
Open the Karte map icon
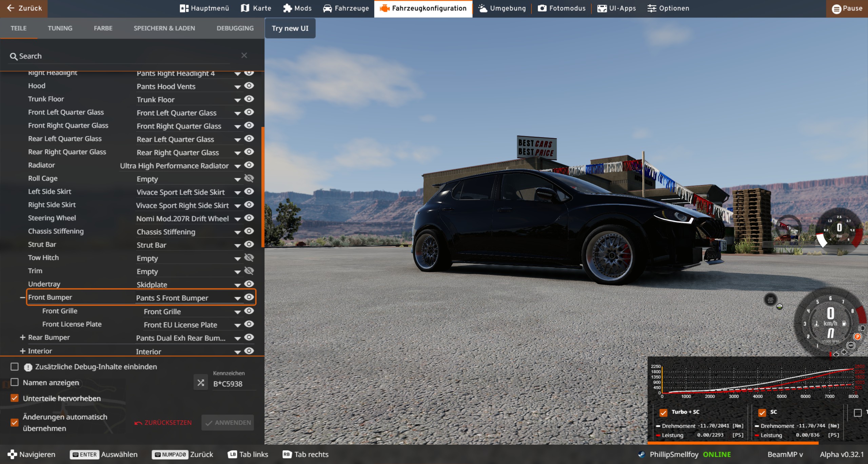(x=245, y=8)
